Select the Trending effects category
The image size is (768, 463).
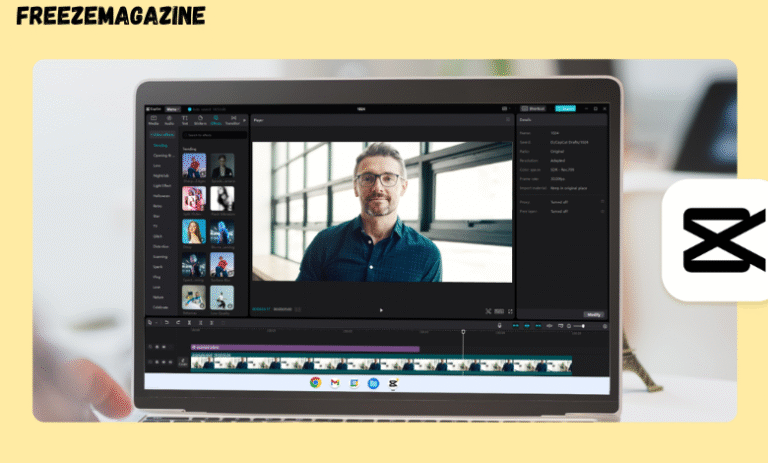pos(161,146)
